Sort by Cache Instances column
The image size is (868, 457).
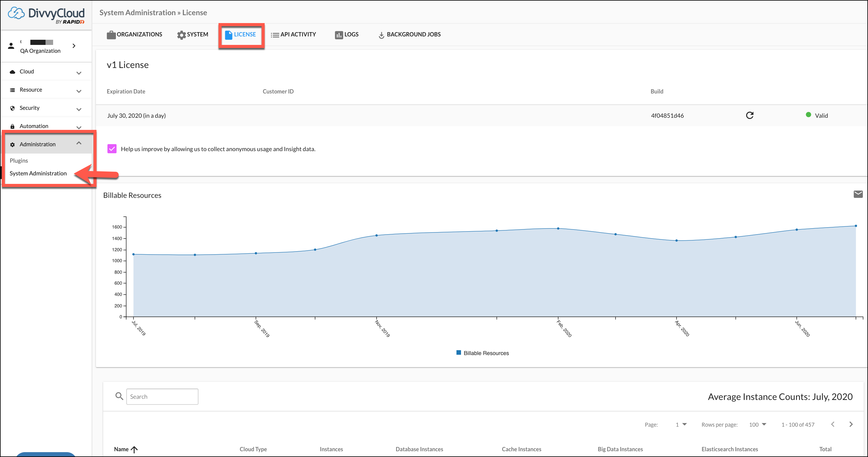(521, 449)
